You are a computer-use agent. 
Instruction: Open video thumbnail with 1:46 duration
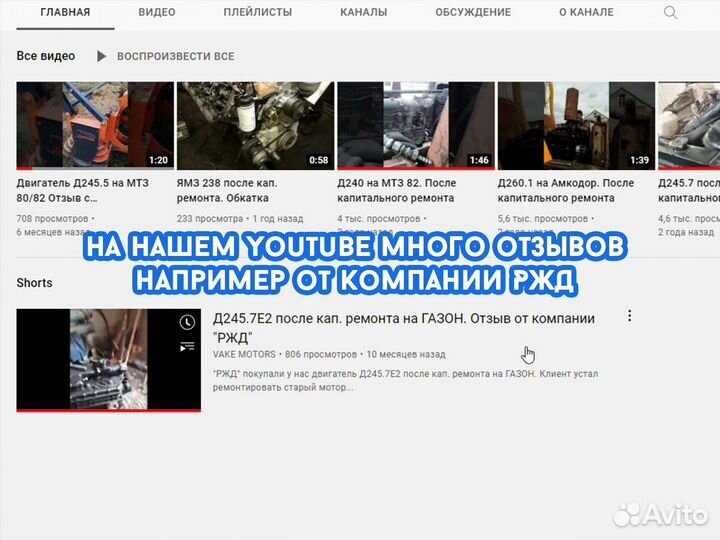click(x=416, y=126)
